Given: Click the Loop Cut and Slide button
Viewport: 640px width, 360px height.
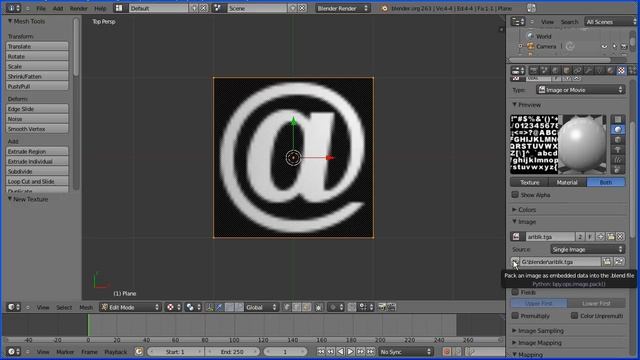Looking at the screenshot, I should [37, 181].
